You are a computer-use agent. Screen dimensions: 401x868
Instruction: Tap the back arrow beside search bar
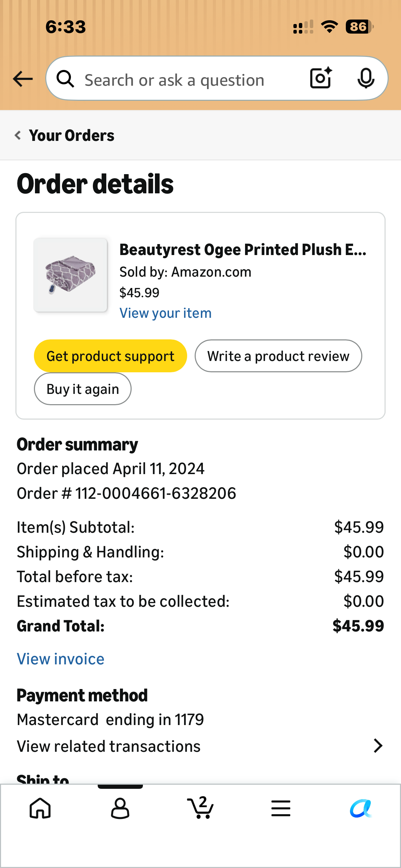tap(23, 79)
